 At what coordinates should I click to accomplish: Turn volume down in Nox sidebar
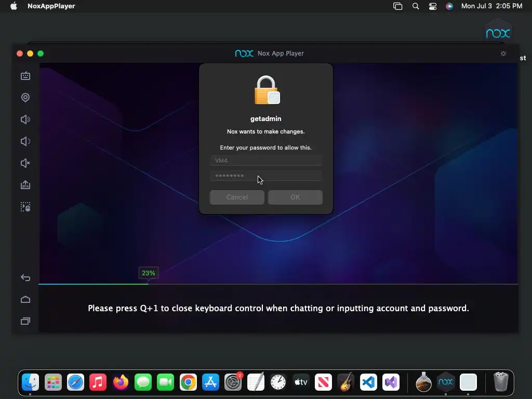[x=25, y=141]
